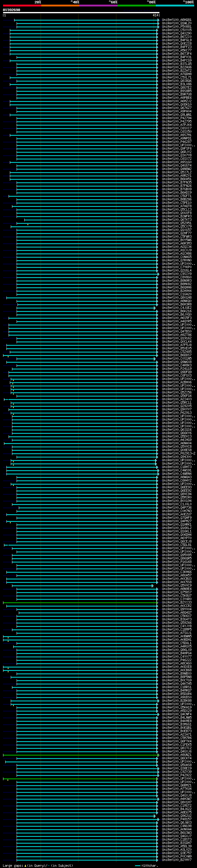Click label UniRef100_Q9LWN1
197x868 pixels.
click(x=176, y=115)
